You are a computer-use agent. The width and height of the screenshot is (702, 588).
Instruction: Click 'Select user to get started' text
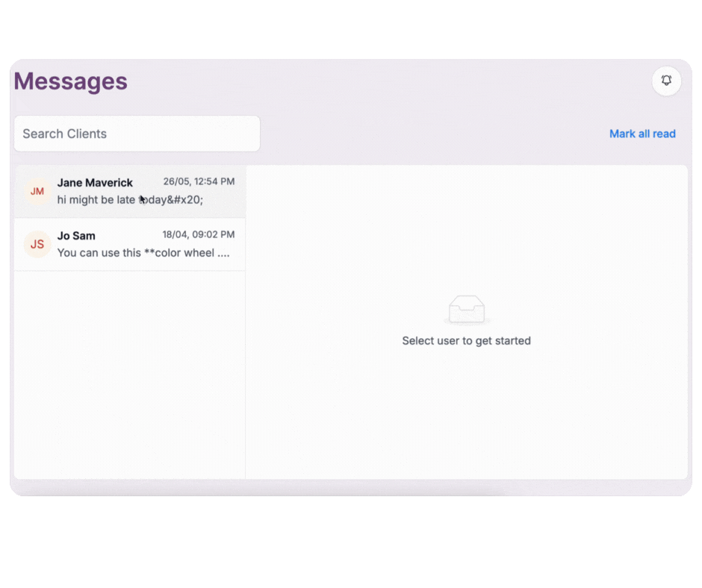pyautogui.click(x=467, y=341)
